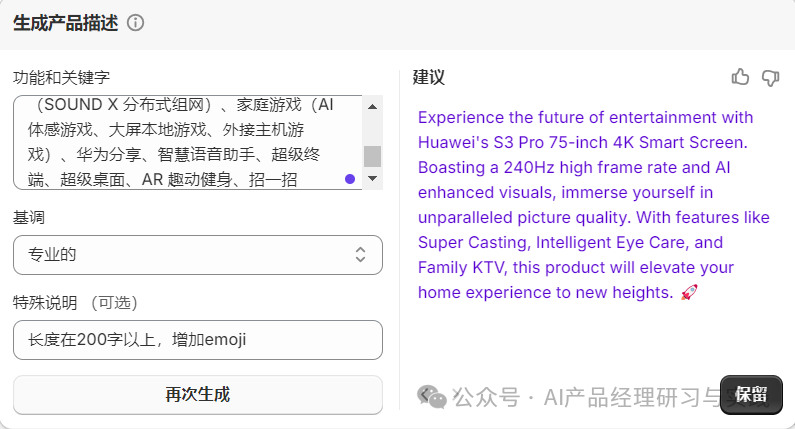This screenshot has width=795, height=429.
Task: Click the up-down chevron in the tone selector
Action: click(x=361, y=255)
